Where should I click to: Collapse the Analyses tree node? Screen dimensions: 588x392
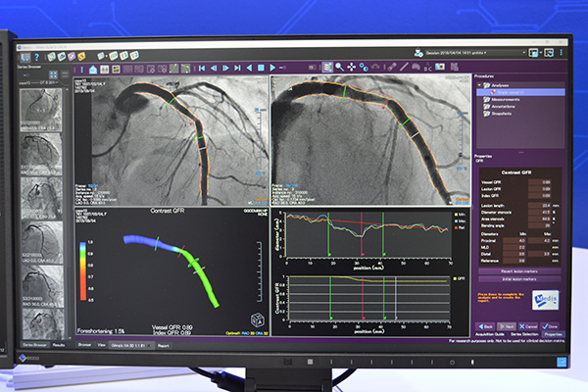coord(479,84)
